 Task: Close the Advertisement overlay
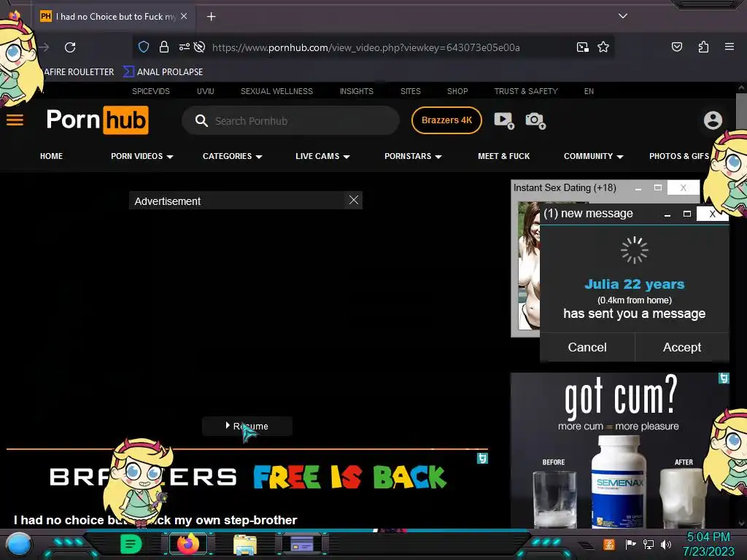[x=354, y=200]
